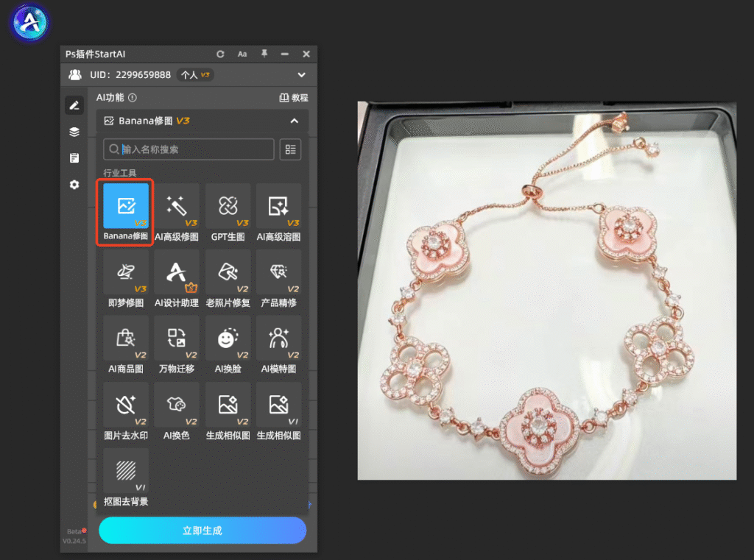The height and width of the screenshot is (560, 754).
Task: Toggle the list view layout button
Action: [290, 149]
